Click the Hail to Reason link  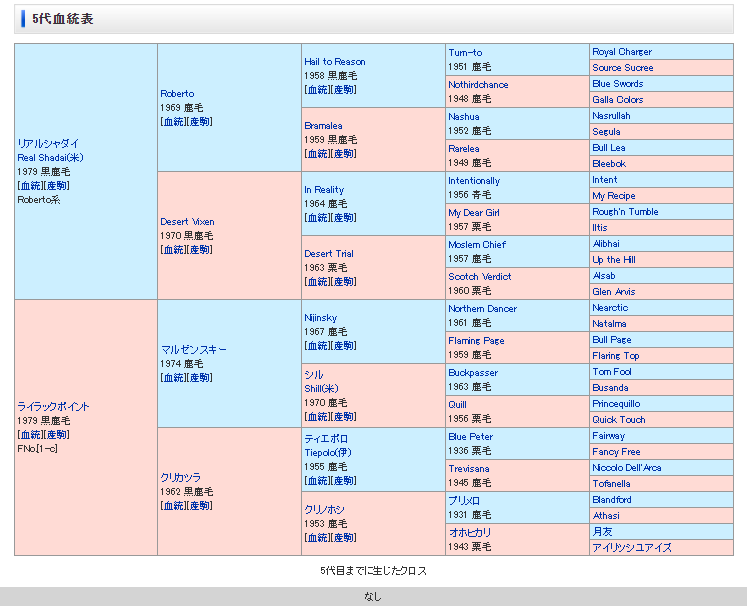(335, 62)
